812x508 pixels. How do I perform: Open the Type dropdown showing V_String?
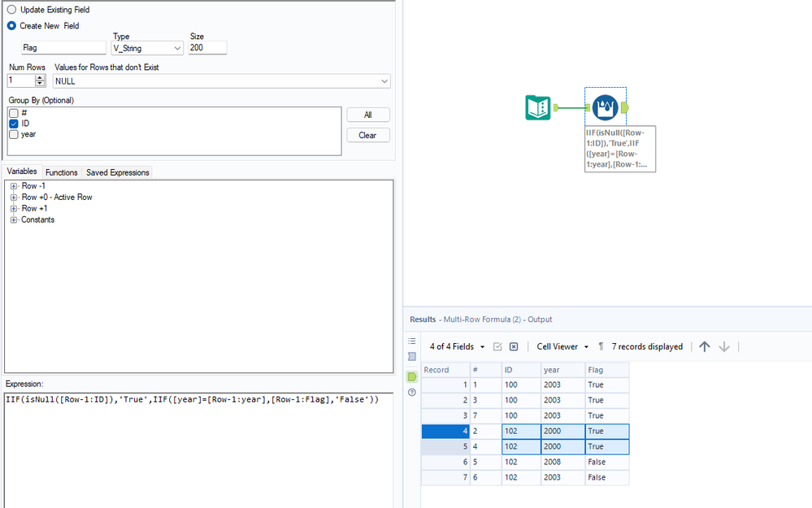coord(148,49)
